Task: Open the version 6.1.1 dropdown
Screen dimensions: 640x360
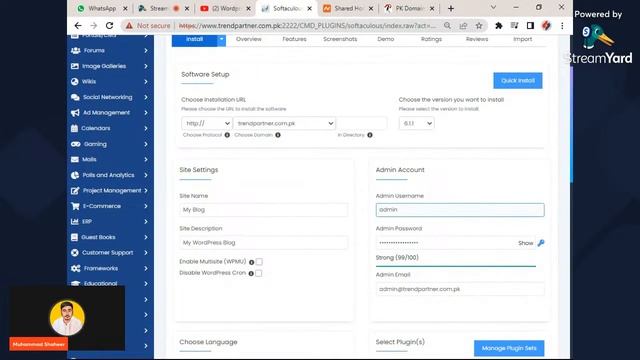Action: [416, 123]
